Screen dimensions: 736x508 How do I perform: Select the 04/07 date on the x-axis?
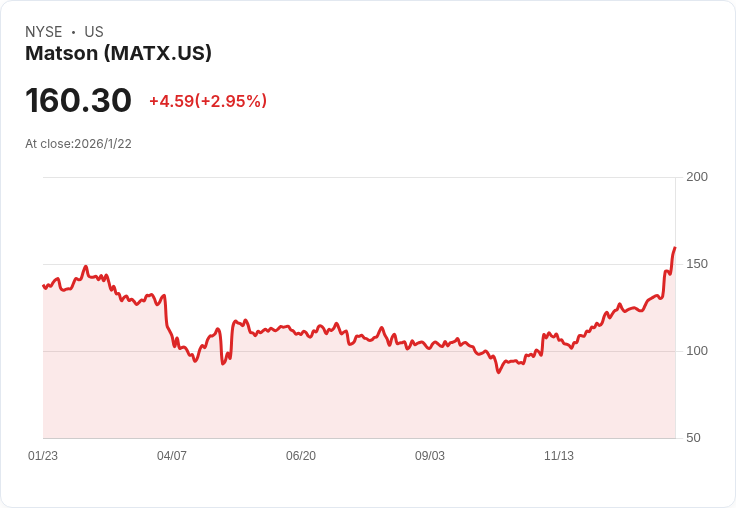172,456
